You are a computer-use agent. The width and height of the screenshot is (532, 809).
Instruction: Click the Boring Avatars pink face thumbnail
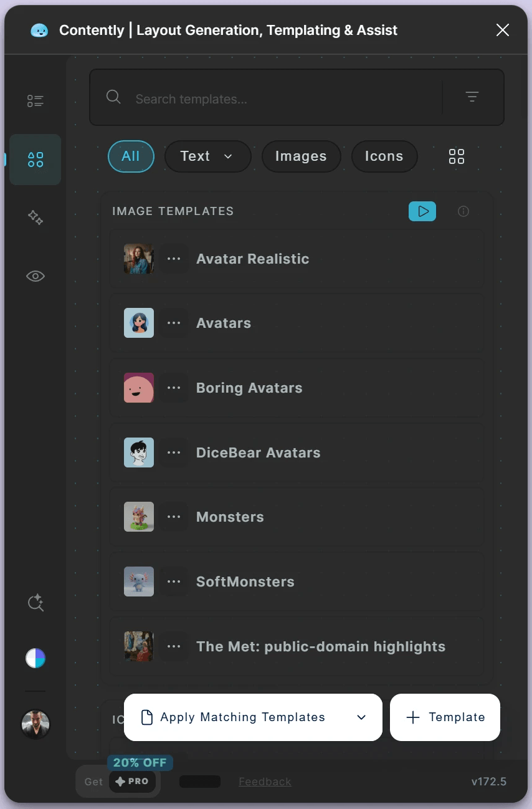139,388
